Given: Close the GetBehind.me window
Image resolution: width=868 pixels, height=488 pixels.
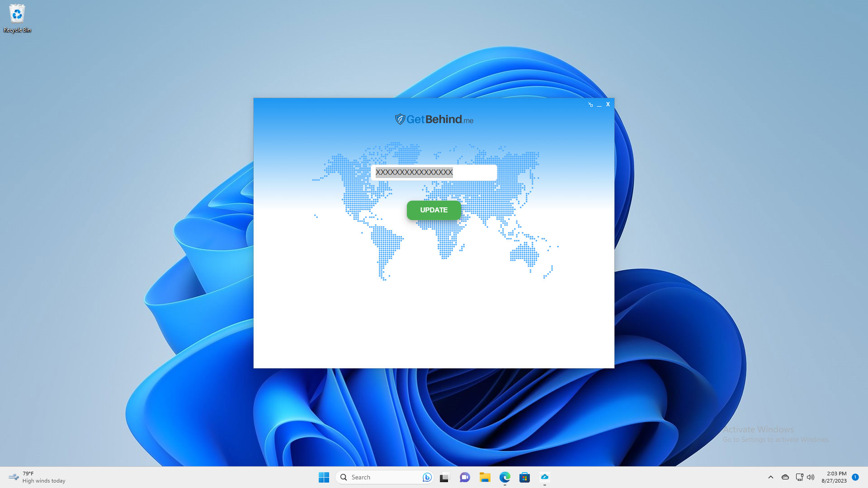Looking at the screenshot, I should tap(608, 104).
